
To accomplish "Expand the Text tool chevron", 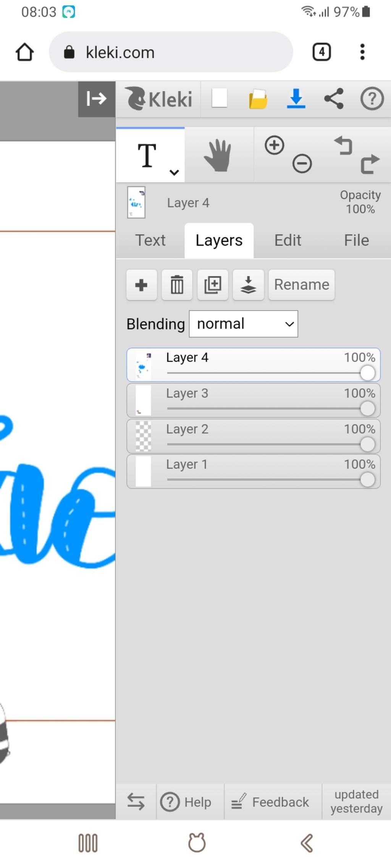I will tap(174, 172).
